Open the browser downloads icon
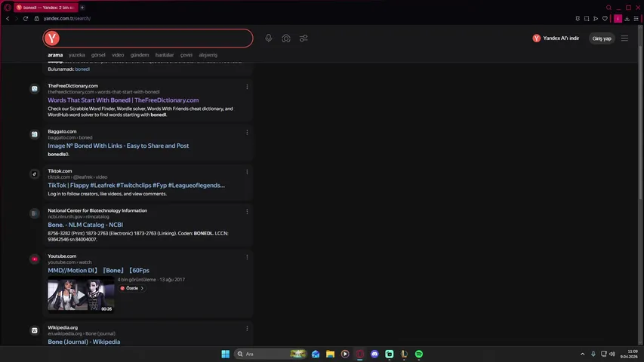The image size is (644, 362). click(627, 18)
